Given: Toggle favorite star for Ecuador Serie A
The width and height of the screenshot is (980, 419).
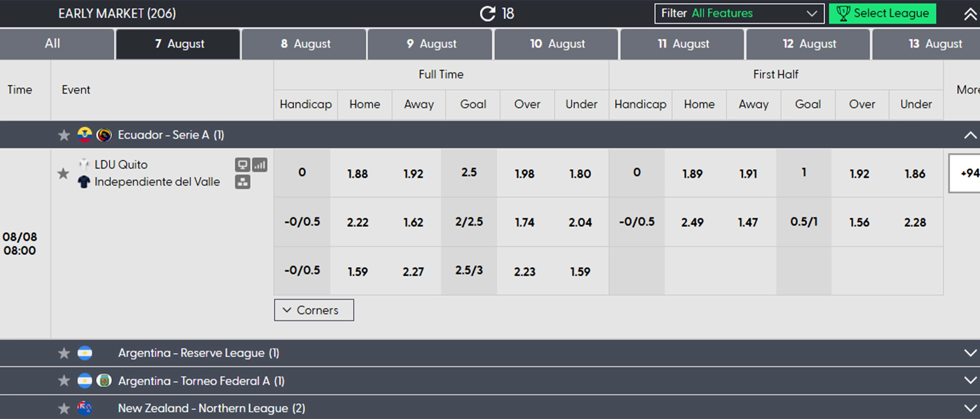Looking at the screenshot, I should (x=64, y=135).
